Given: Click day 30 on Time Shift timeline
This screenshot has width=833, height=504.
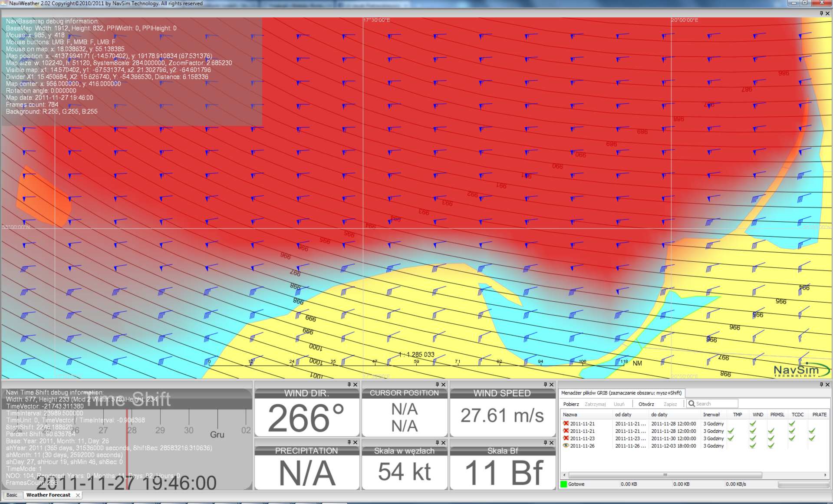Looking at the screenshot, I should [x=188, y=430].
